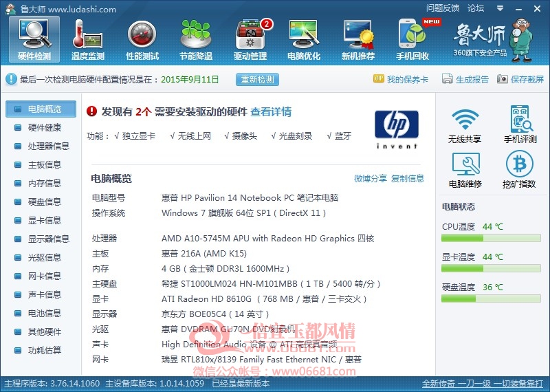550x392 pixels.
Task: Open 驱动管理 driver management
Action: click(x=250, y=39)
